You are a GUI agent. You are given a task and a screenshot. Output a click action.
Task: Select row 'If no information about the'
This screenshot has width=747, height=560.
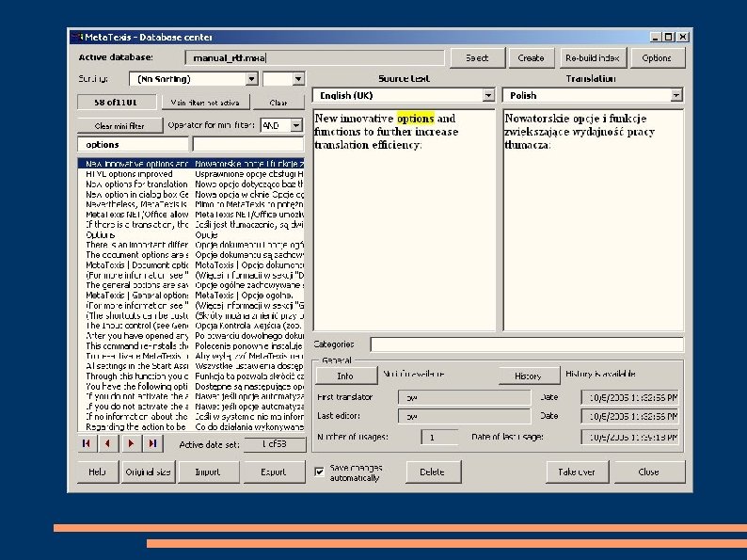point(191,417)
